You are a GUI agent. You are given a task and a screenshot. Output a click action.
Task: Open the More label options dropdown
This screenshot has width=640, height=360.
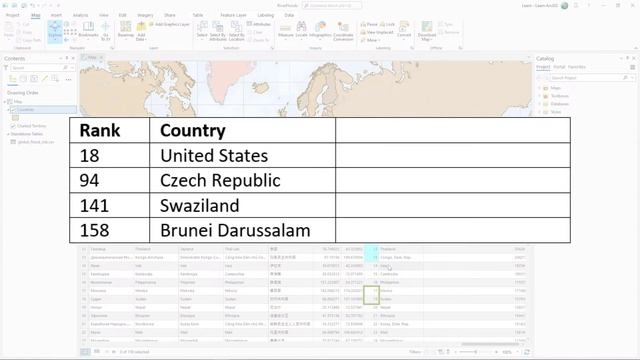pos(371,40)
